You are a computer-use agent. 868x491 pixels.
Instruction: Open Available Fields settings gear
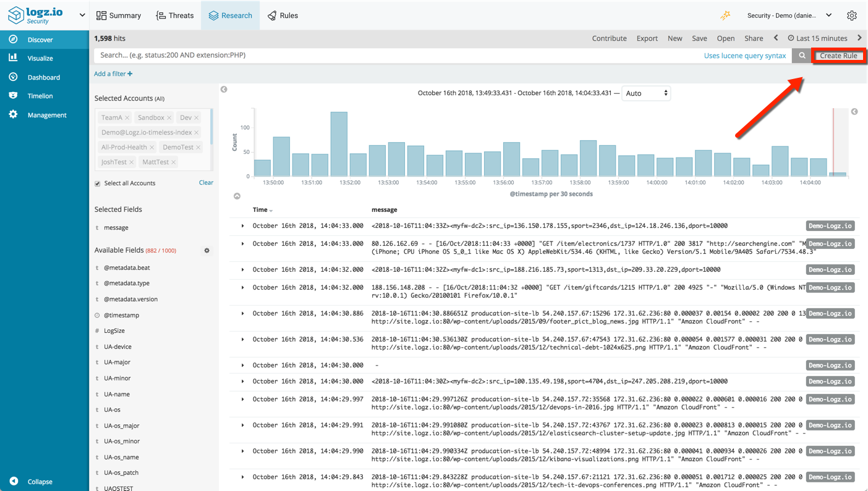coord(207,251)
